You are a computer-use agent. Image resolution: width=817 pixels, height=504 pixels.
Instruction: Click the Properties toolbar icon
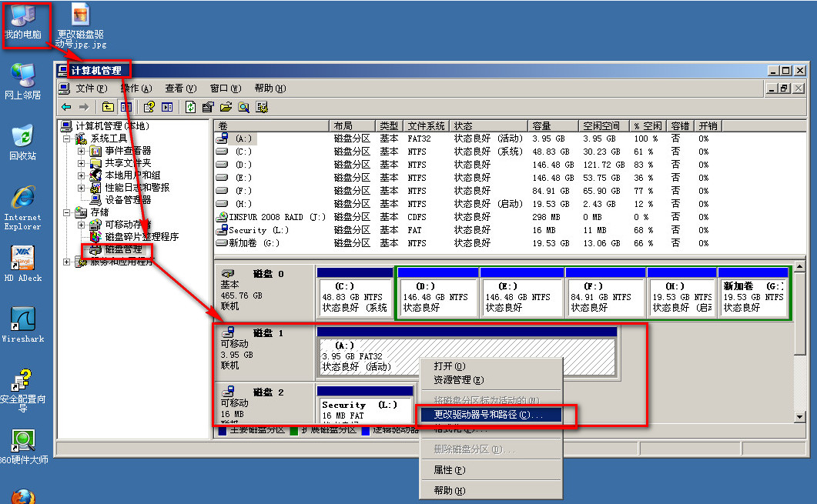208,107
